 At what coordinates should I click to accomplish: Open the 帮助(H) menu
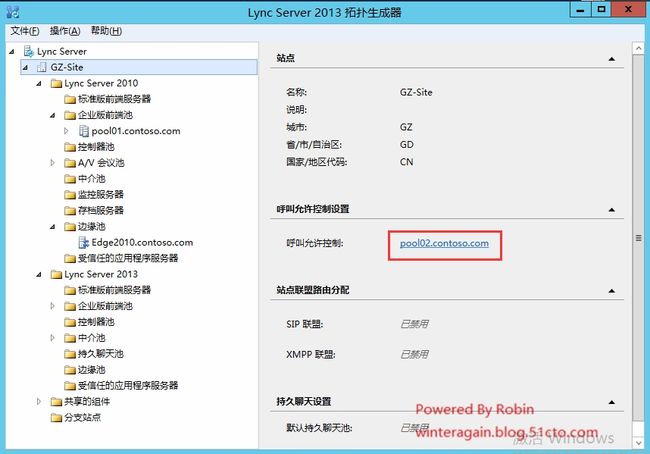106,31
